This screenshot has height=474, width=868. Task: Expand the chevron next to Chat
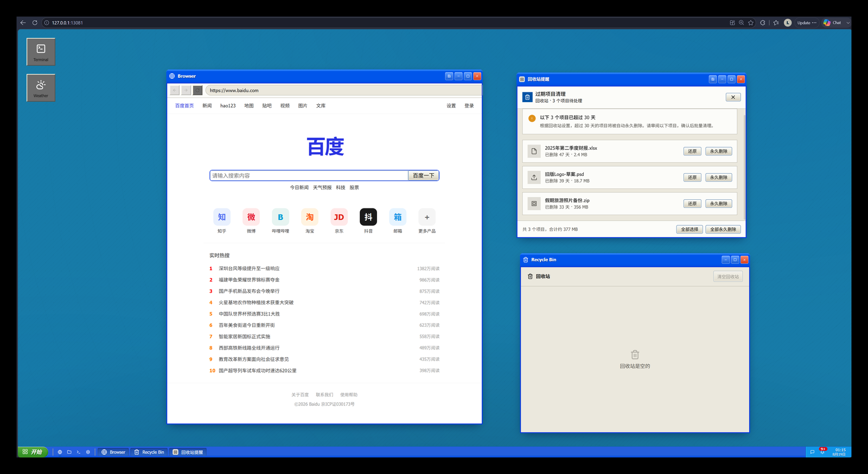[x=848, y=23]
